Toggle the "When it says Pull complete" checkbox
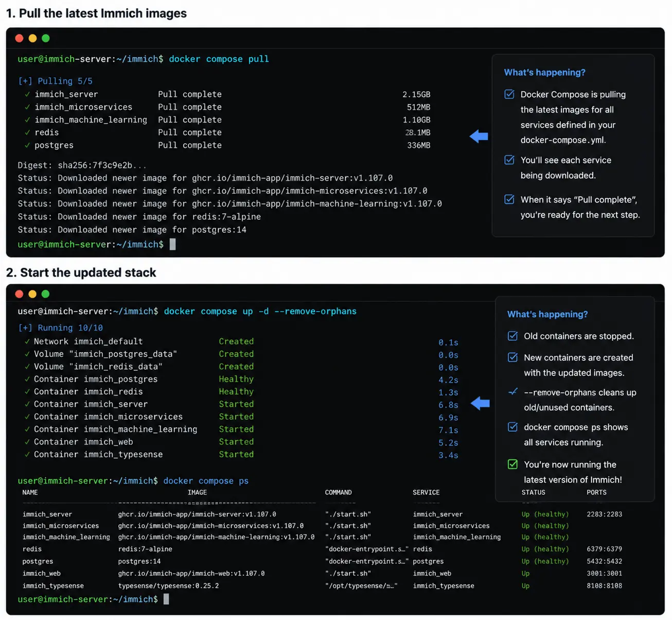The width and height of the screenshot is (672, 620). (x=509, y=199)
